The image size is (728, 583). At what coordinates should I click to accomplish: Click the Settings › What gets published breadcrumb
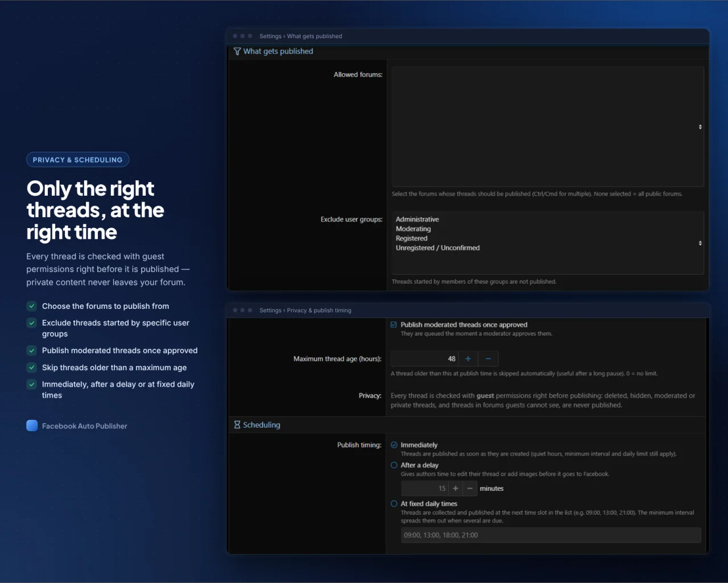[301, 36]
